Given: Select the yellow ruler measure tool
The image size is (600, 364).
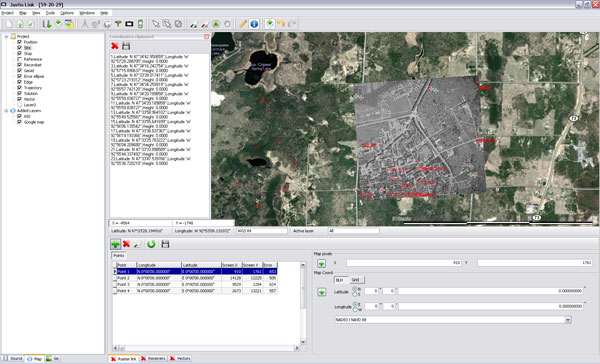Looking at the screenshot, I should coord(243,24).
